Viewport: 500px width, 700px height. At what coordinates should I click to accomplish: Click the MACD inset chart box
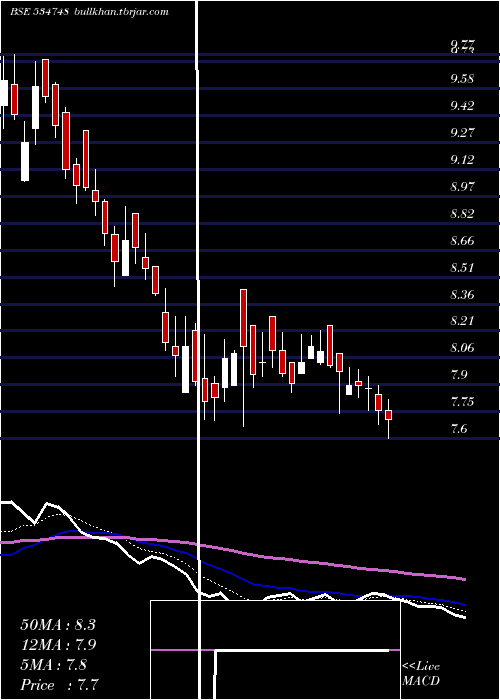tap(275, 650)
